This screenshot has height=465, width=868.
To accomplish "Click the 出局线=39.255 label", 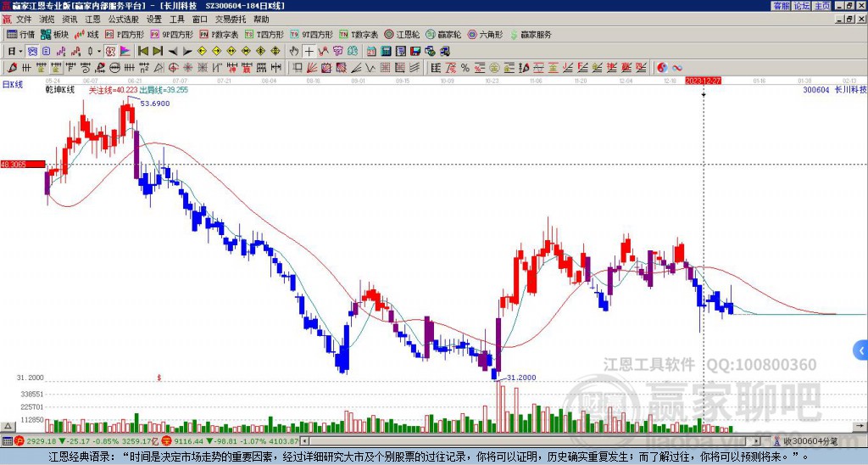I will (164, 90).
